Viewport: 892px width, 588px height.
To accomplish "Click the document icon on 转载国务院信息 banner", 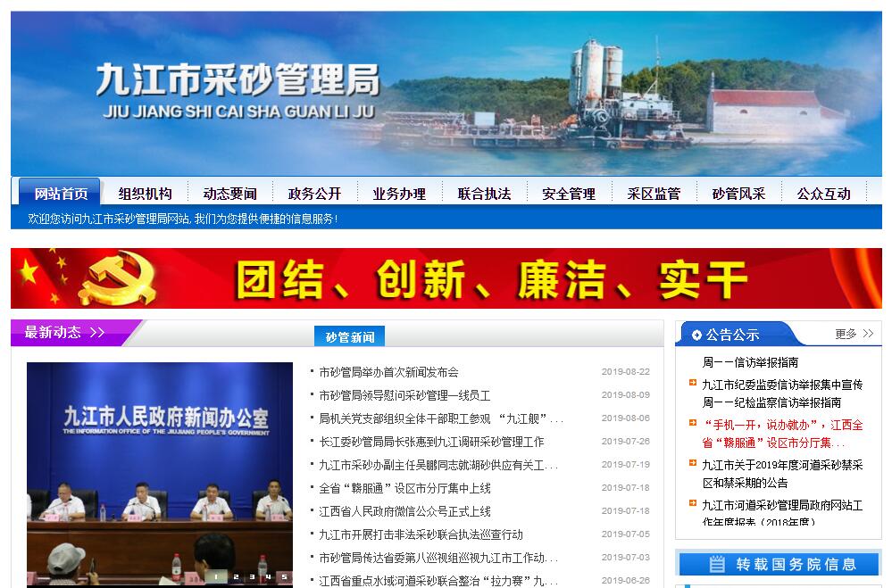I will click(x=717, y=564).
